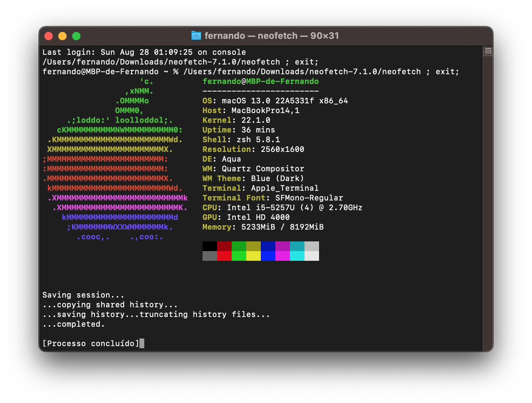Click the "Shell: zsh 5.8.1" line

[241, 140]
